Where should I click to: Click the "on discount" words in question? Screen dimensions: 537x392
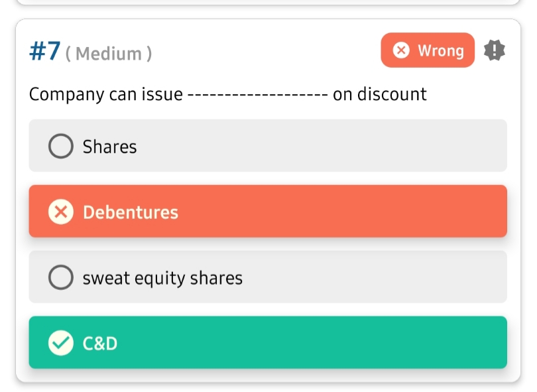click(x=380, y=94)
